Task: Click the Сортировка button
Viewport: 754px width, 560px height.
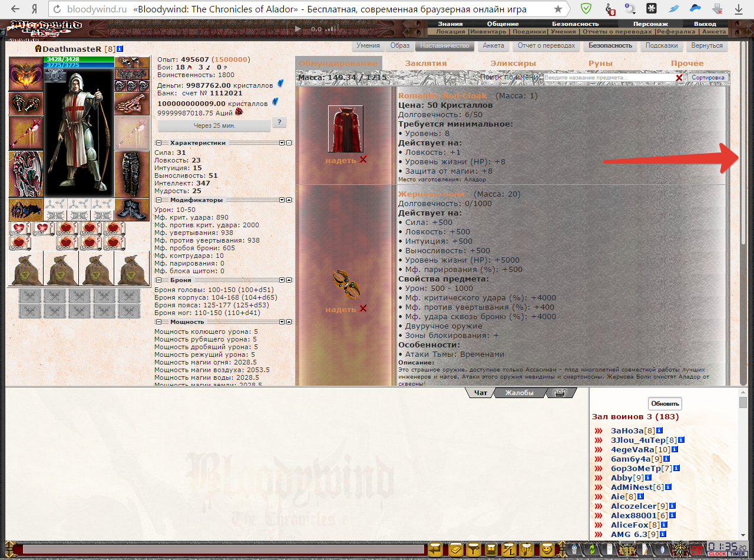Action: tap(709, 77)
